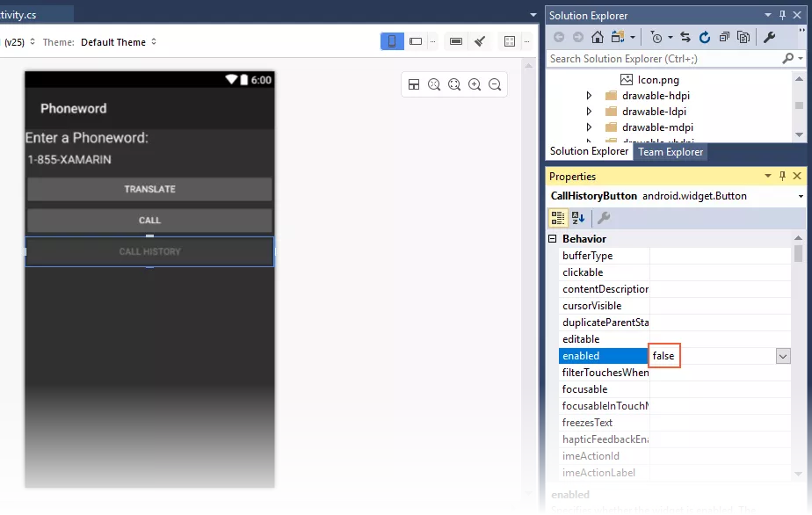812x515 pixels.
Task: Click the layout pane icon in zoom toolbar
Action: click(x=414, y=84)
